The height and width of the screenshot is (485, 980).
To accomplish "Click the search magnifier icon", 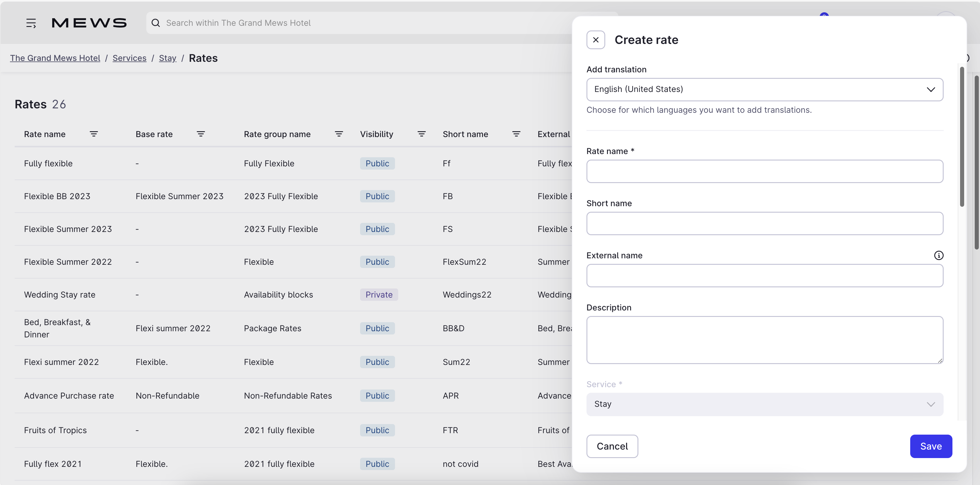I will pyautogui.click(x=156, y=23).
